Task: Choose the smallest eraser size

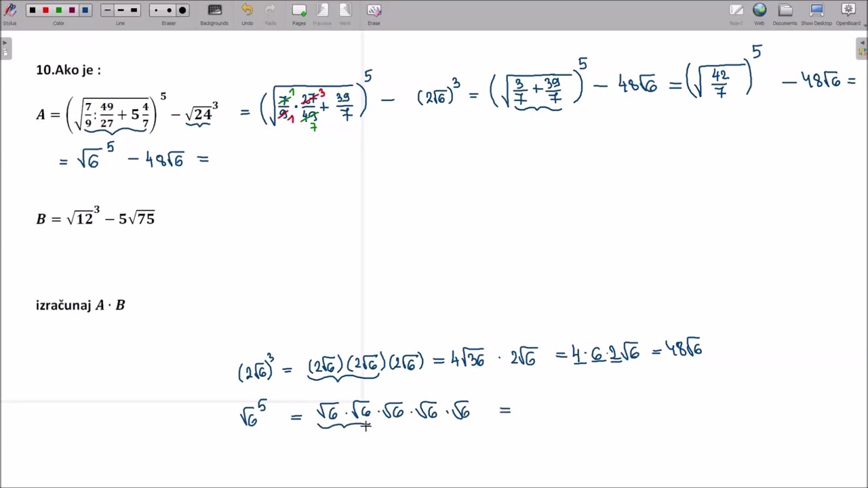Action: pos(156,10)
